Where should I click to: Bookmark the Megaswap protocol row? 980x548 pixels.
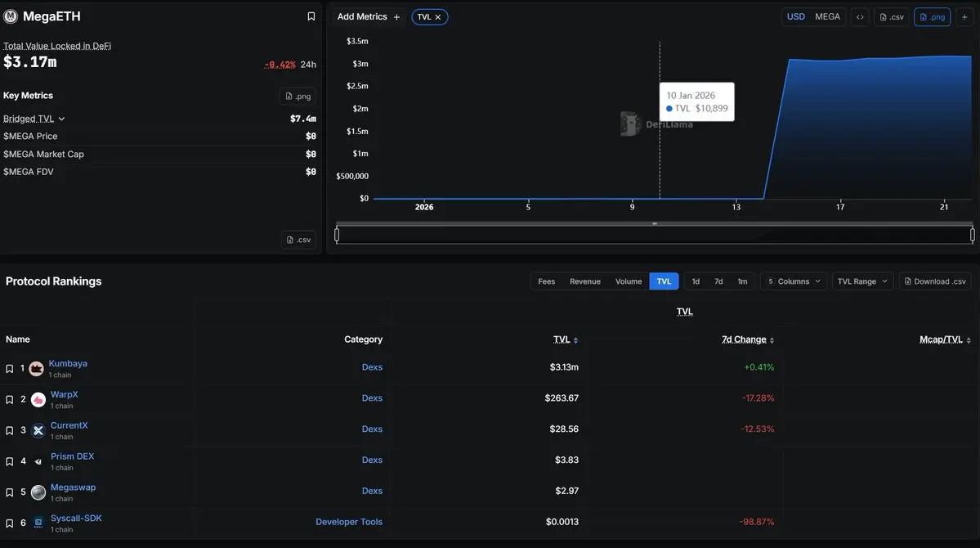tap(9, 492)
